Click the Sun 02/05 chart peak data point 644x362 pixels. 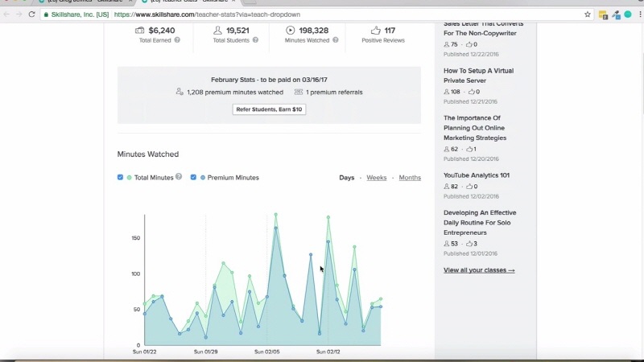(x=276, y=215)
